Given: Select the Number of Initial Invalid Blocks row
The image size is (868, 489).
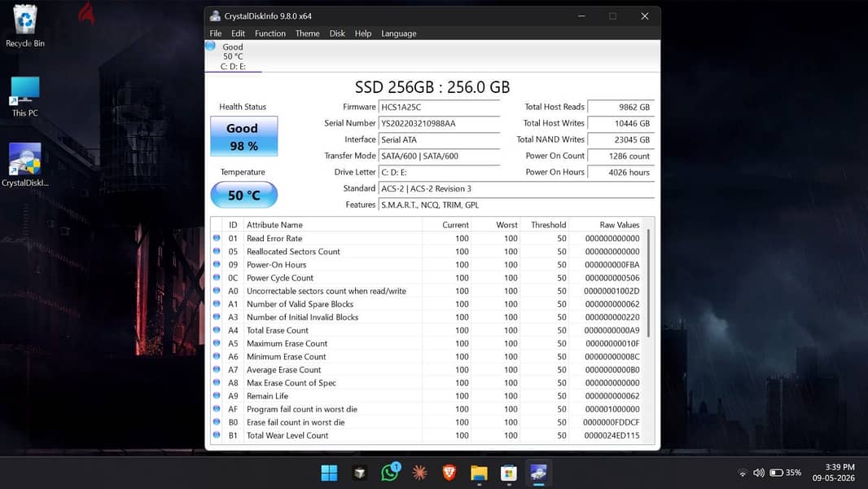Looking at the screenshot, I should pyautogui.click(x=427, y=317).
